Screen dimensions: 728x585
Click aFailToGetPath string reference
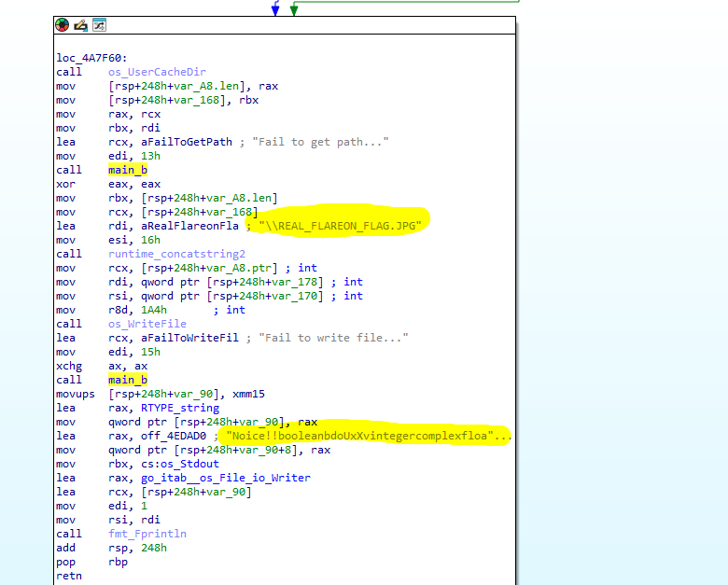coord(186,142)
